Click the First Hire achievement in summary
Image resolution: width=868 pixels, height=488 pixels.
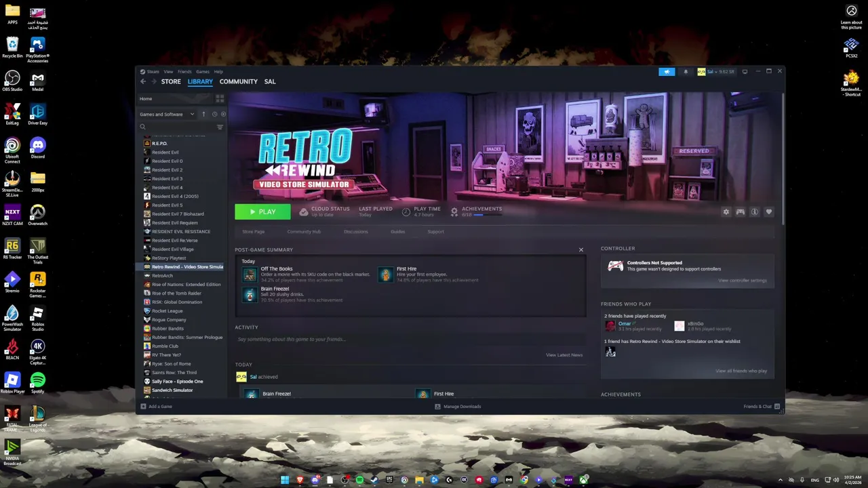[429, 274]
